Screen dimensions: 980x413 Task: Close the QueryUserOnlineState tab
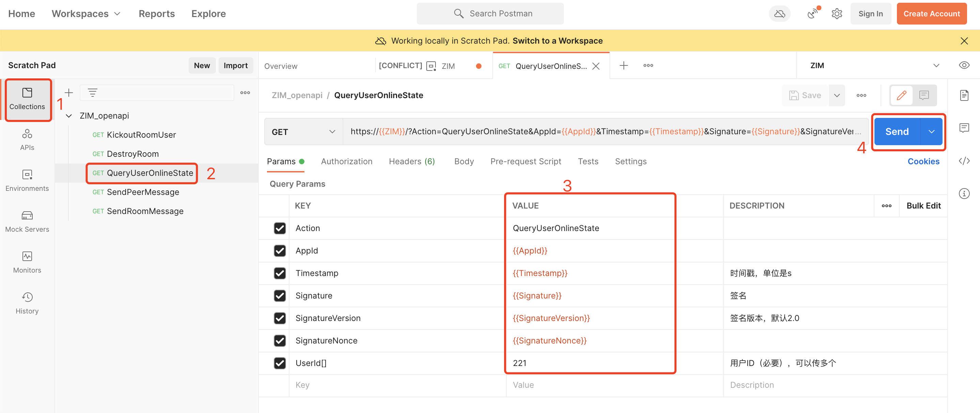click(596, 66)
